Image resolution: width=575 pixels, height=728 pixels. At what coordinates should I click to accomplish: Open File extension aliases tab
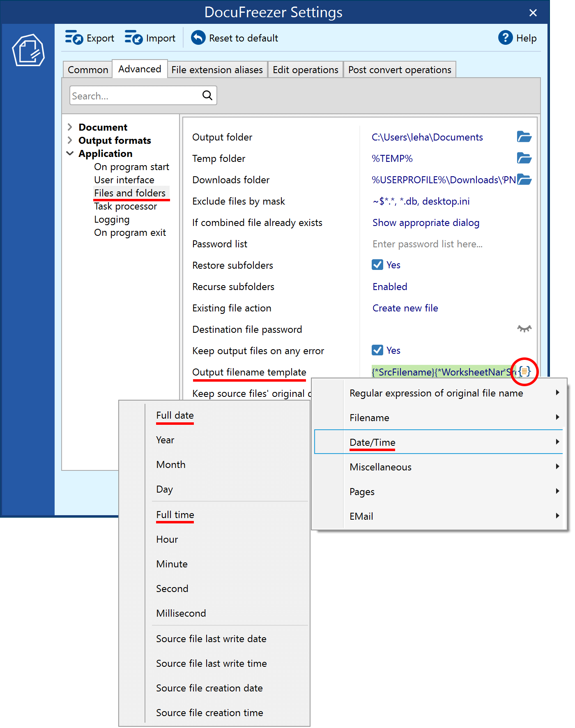217,70
